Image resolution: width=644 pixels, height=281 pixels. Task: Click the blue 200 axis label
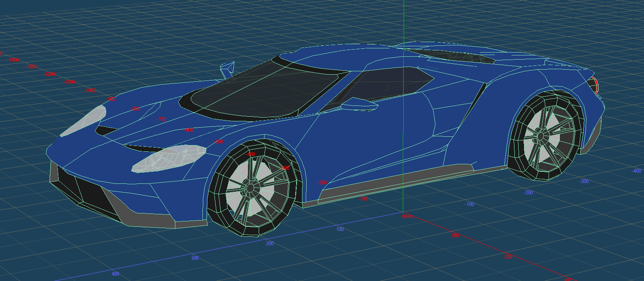(x=270, y=243)
